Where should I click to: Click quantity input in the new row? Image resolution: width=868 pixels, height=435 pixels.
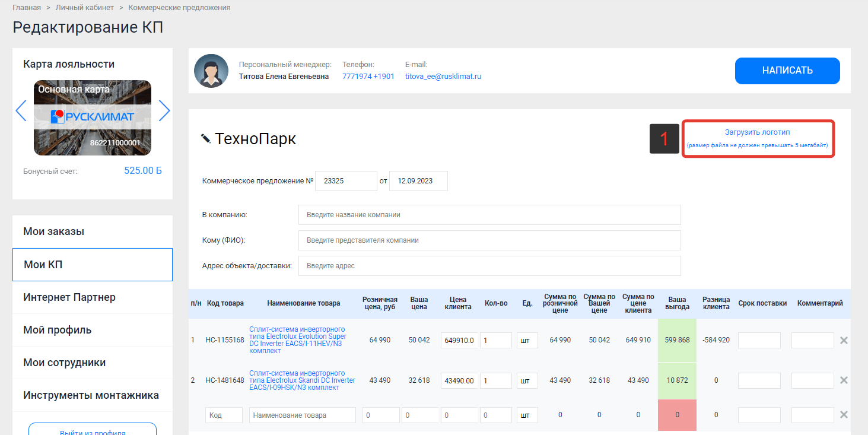pyautogui.click(x=496, y=415)
